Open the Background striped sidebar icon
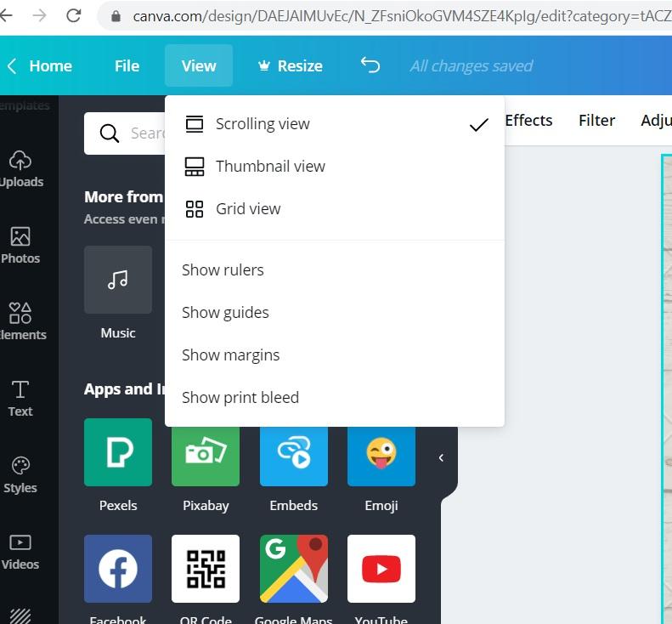Viewport: 672px width, 624px height. [x=20, y=616]
